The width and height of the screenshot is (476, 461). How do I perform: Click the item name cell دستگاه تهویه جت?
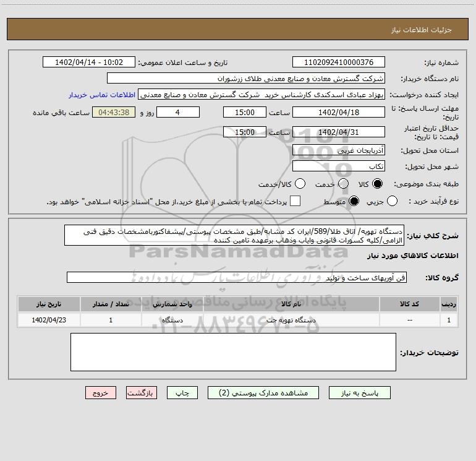[x=291, y=320]
